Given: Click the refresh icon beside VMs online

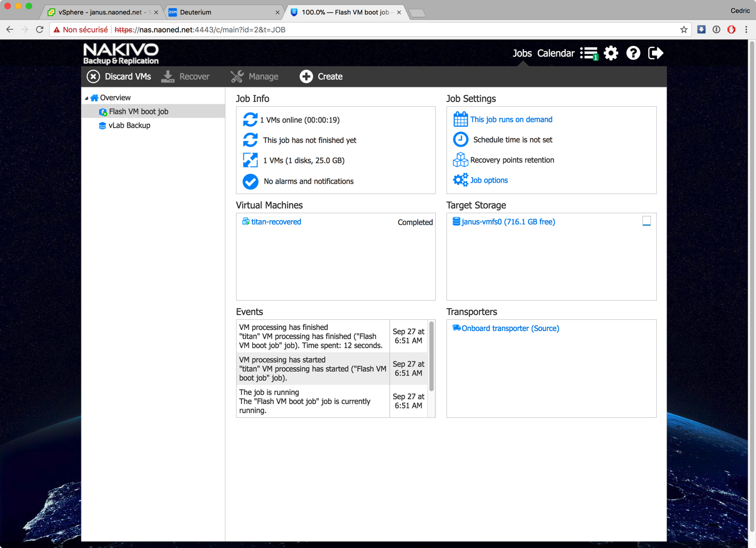Looking at the screenshot, I should click(x=250, y=120).
